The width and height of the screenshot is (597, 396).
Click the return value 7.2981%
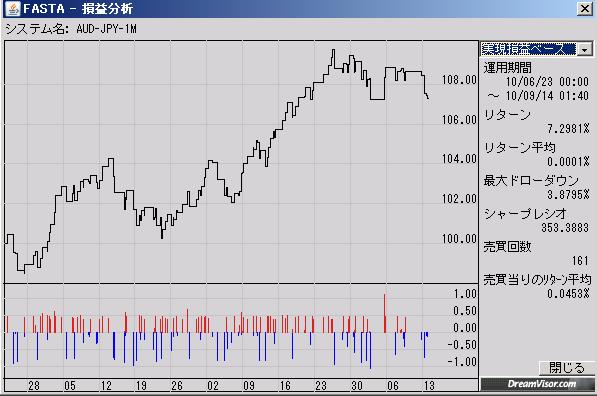(568, 129)
